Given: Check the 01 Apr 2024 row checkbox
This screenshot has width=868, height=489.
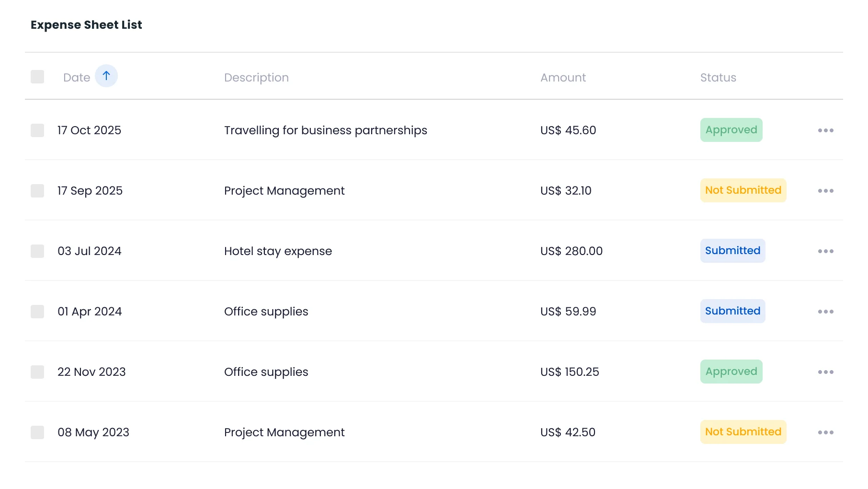Looking at the screenshot, I should click(37, 312).
